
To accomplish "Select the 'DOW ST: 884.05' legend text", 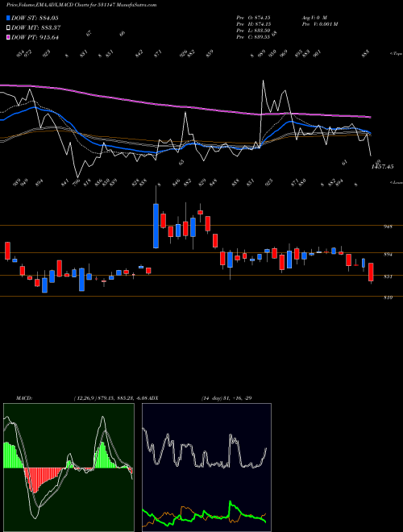I will tap(35, 19).
